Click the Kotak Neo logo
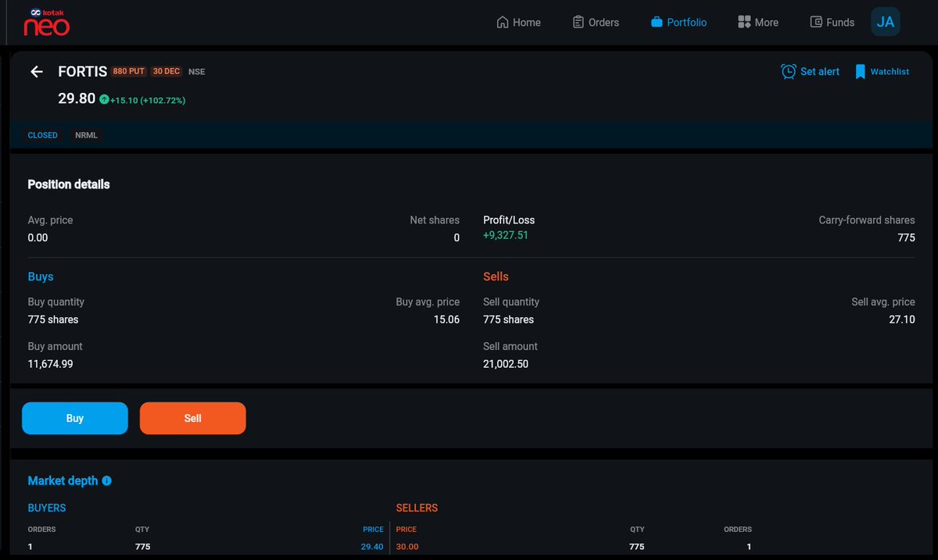 (x=46, y=22)
